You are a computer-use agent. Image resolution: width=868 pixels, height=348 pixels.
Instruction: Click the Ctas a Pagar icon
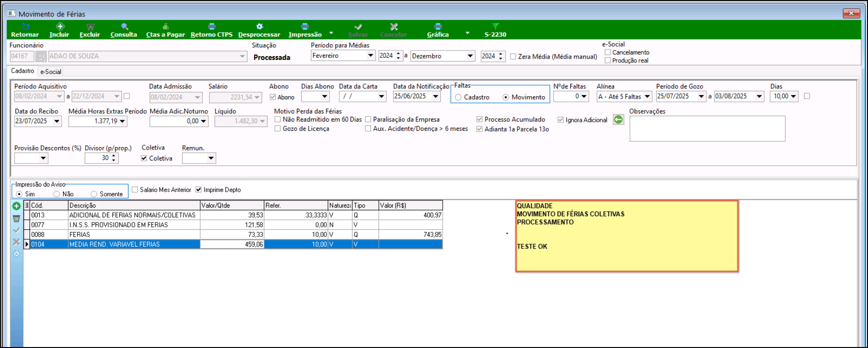[x=166, y=26]
